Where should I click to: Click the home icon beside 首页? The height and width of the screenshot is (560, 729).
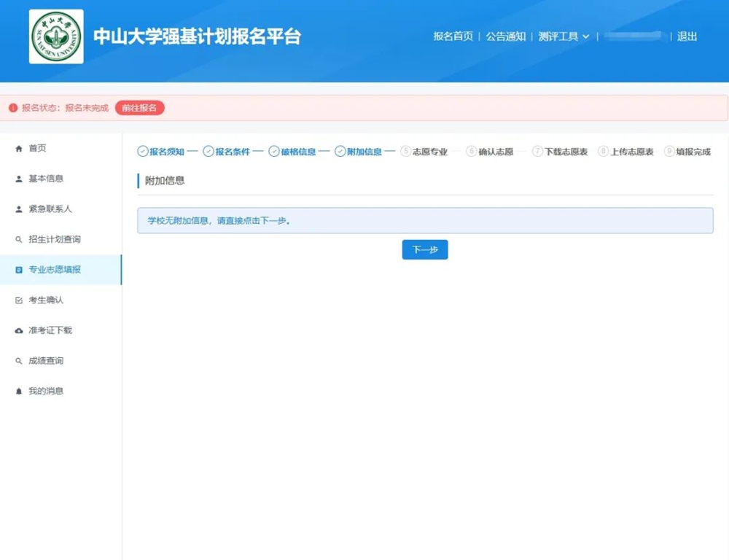pyautogui.click(x=19, y=149)
